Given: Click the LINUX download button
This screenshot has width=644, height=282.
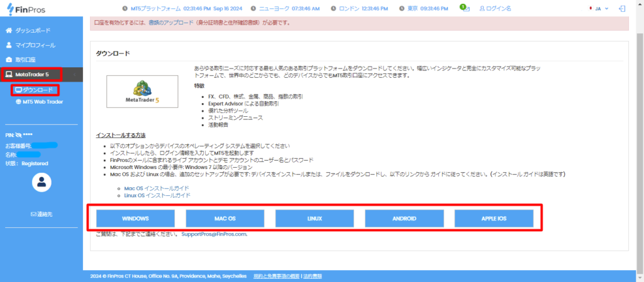Looking at the screenshot, I should pyautogui.click(x=314, y=218).
